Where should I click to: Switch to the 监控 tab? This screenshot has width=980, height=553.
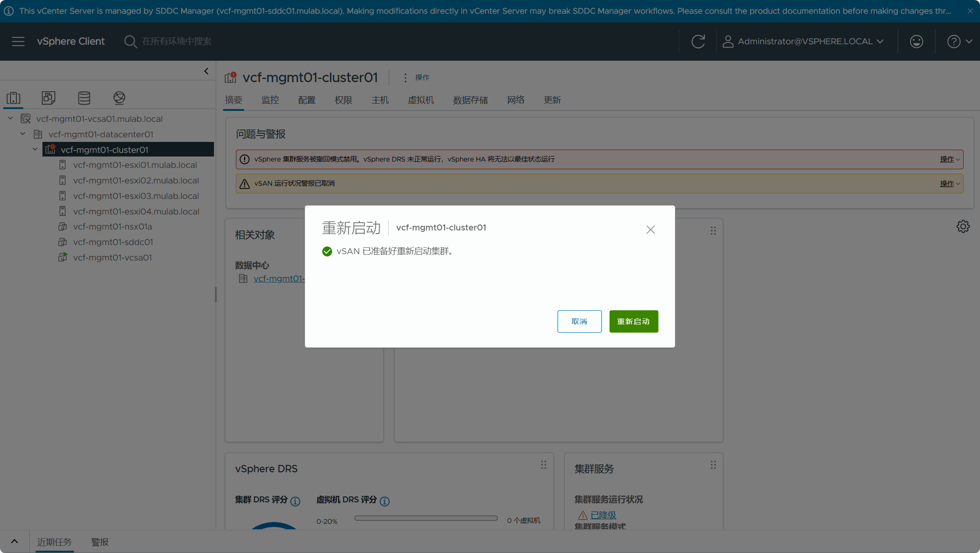270,100
